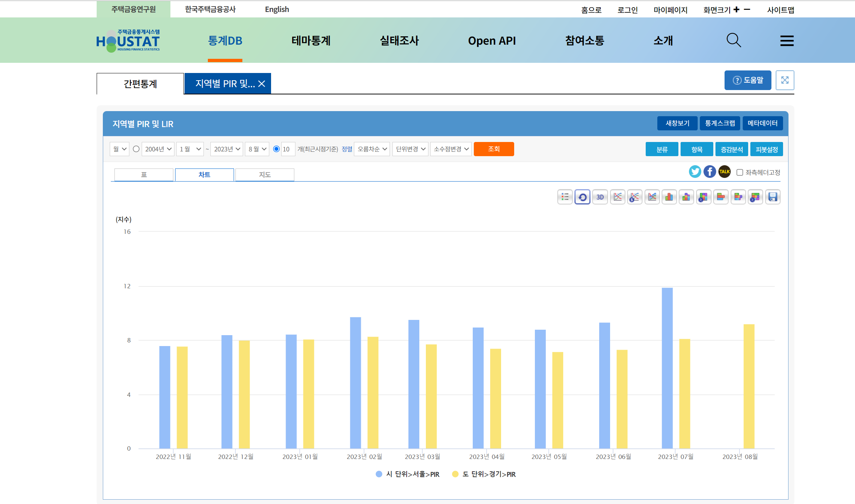Open the 소수점변경 dropdown
The width and height of the screenshot is (855, 504).
pyautogui.click(x=451, y=149)
